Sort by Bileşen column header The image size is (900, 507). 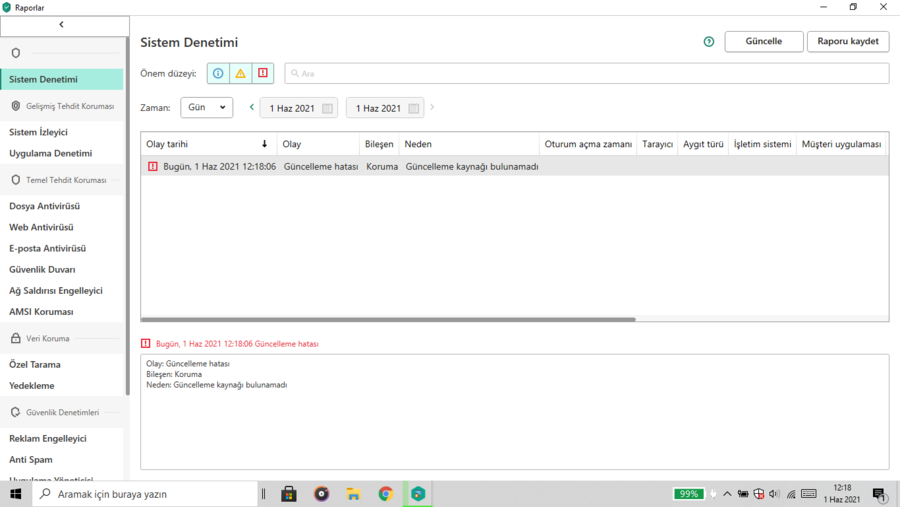tap(379, 144)
